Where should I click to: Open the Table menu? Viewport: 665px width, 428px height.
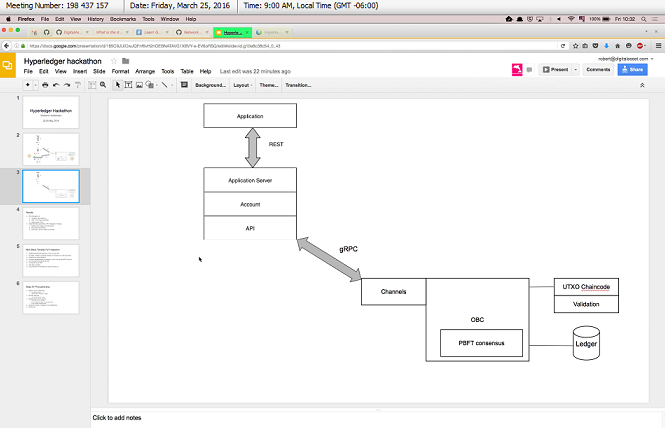(187, 71)
